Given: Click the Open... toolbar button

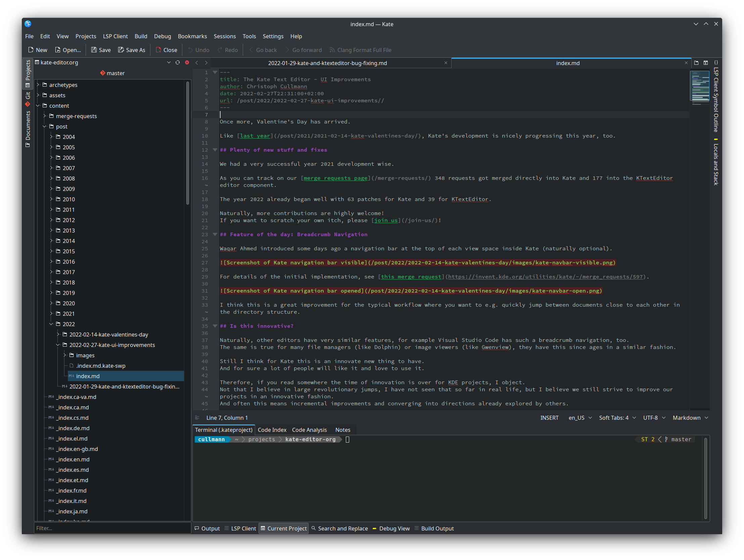Looking at the screenshot, I should (x=67, y=50).
